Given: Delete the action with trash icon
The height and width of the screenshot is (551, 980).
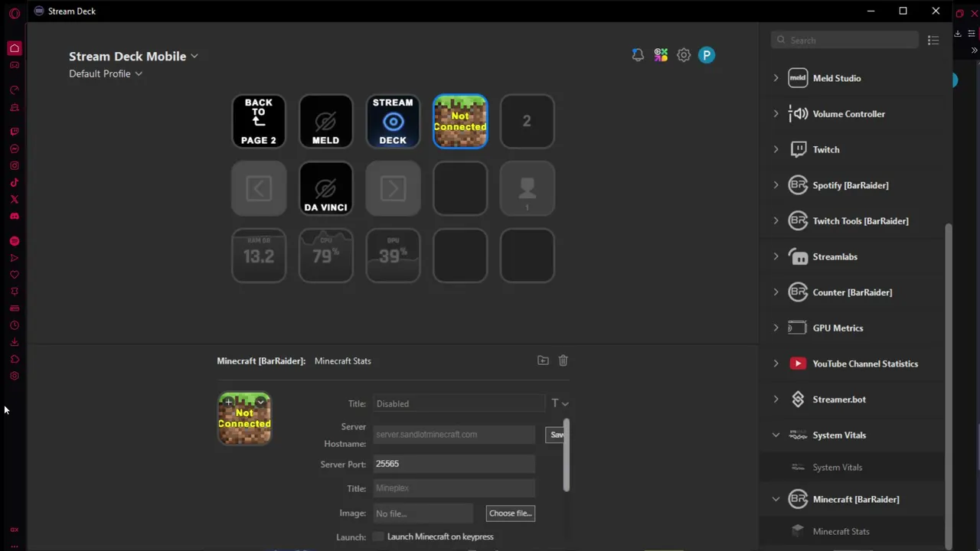Looking at the screenshot, I should coord(563,360).
